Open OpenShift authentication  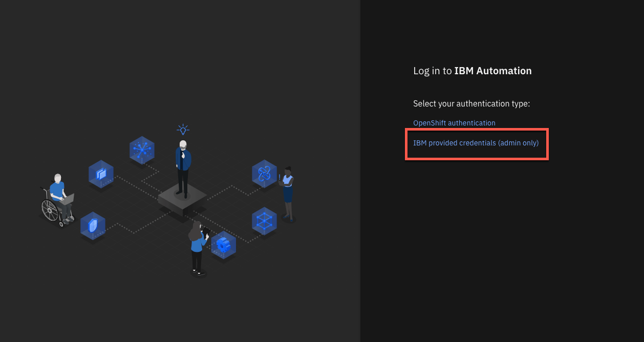pos(454,123)
